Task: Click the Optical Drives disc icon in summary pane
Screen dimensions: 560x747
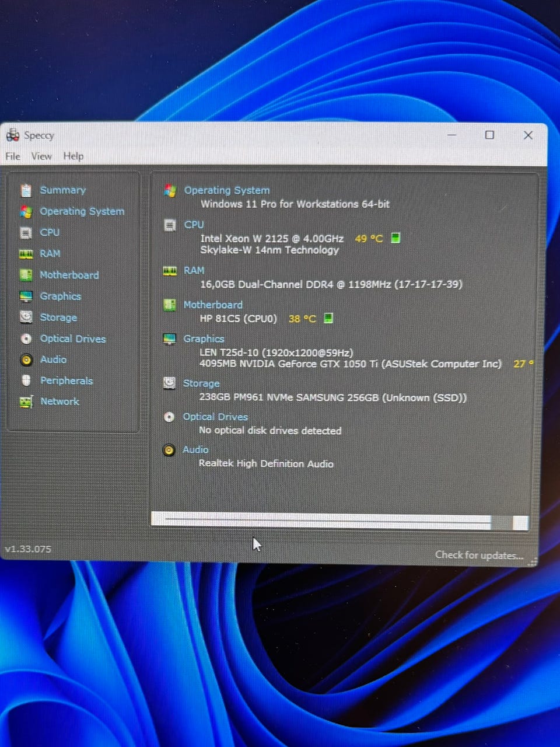Action: coord(169,417)
